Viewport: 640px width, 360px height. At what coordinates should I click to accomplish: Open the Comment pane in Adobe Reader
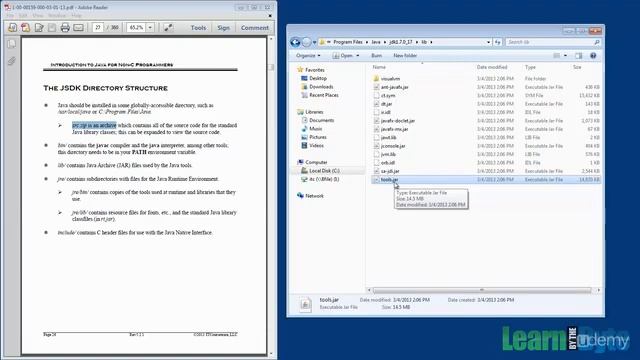[255, 28]
